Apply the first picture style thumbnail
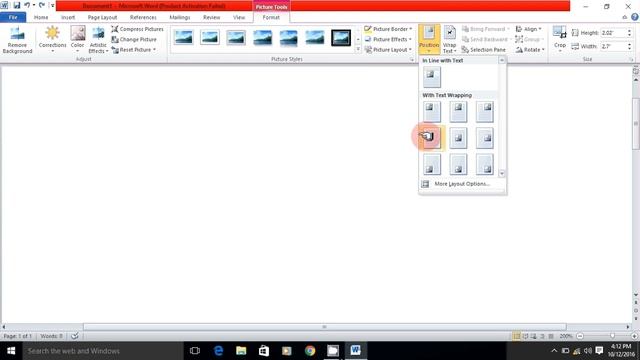640x360 pixels. point(184,38)
